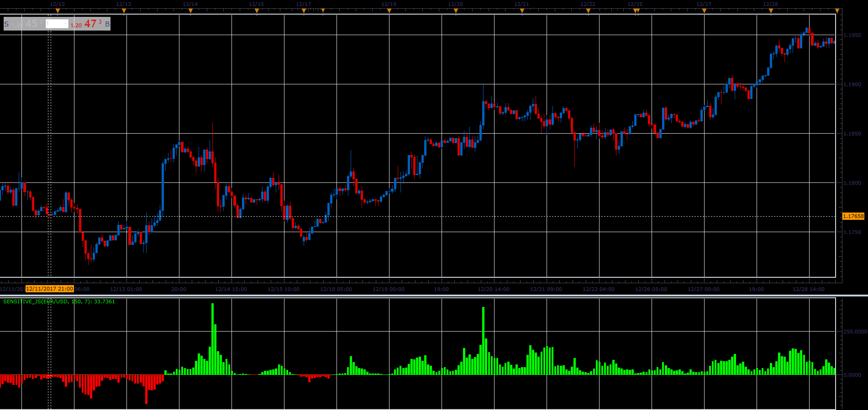Click the 1.1750 price axis label
This screenshot has width=868, height=410.
click(852, 232)
